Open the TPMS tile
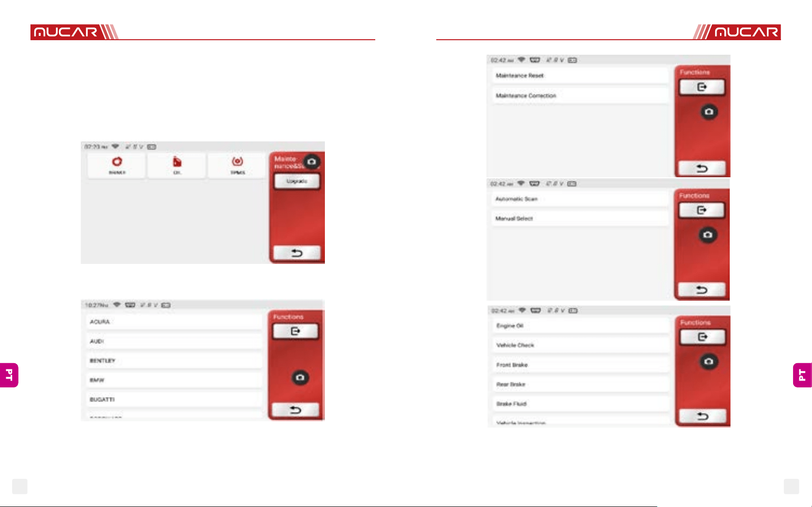Viewport: 812px width, 507px height. click(237, 166)
